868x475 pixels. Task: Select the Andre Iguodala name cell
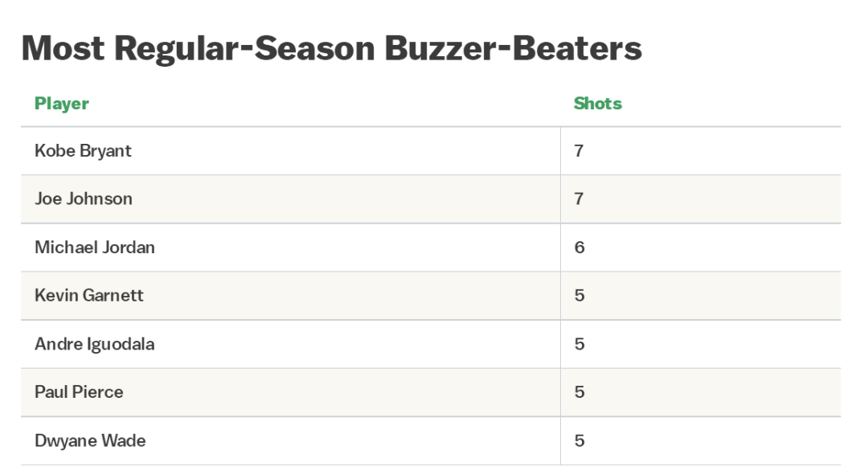pos(291,344)
